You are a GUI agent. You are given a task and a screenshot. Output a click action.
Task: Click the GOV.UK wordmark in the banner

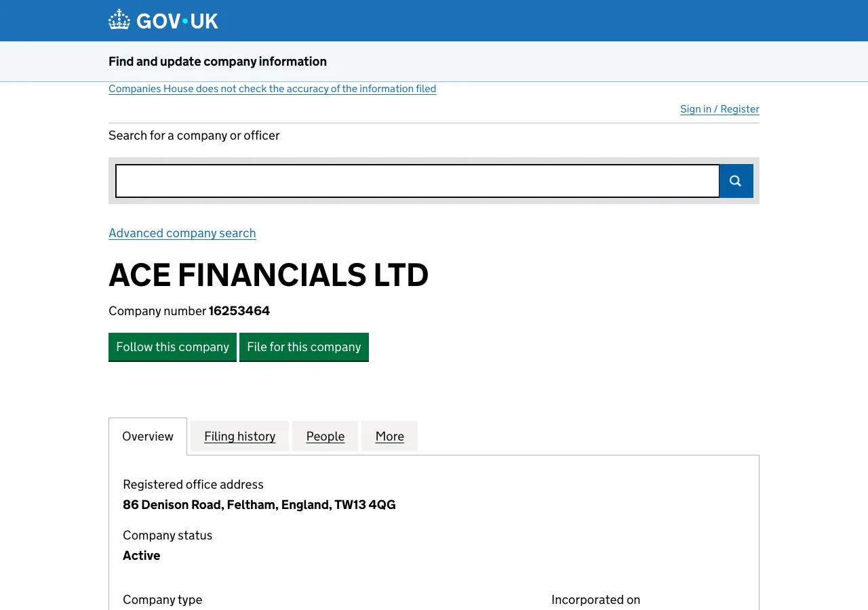click(176, 20)
